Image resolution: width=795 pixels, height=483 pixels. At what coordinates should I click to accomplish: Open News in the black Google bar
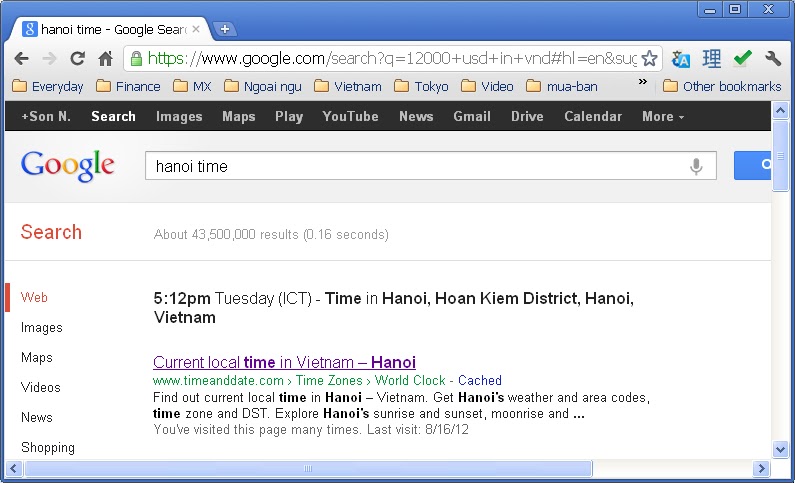[x=416, y=117]
